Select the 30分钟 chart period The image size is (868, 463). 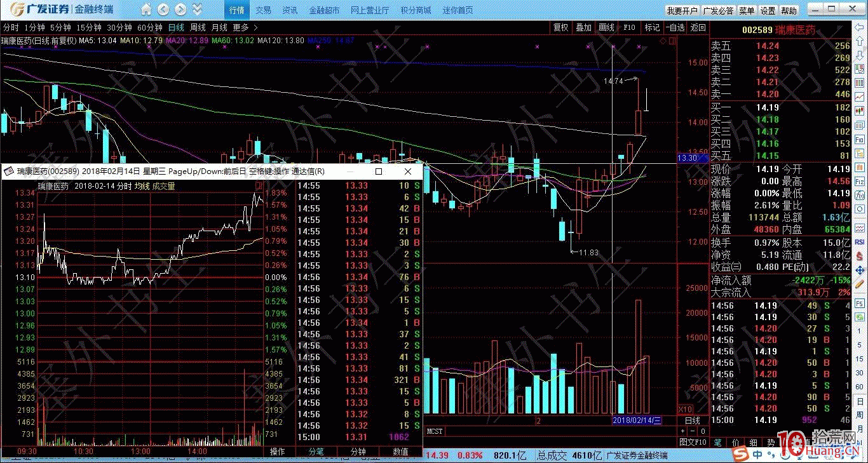coord(119,28)
